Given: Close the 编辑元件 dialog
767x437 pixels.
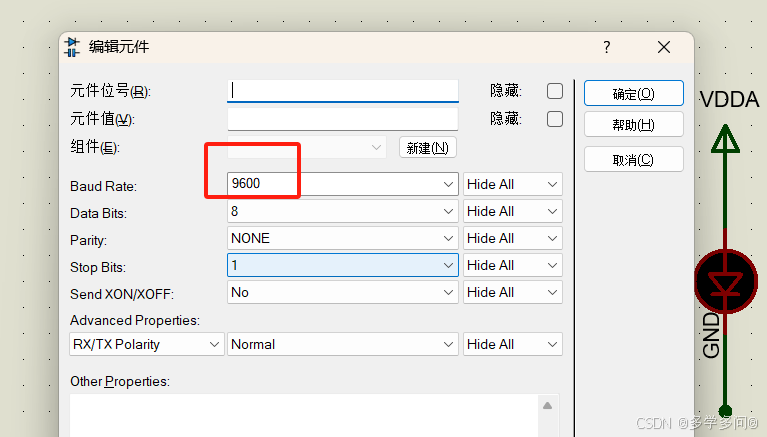Looking at the screenshot, I should [x=664, y=47].
